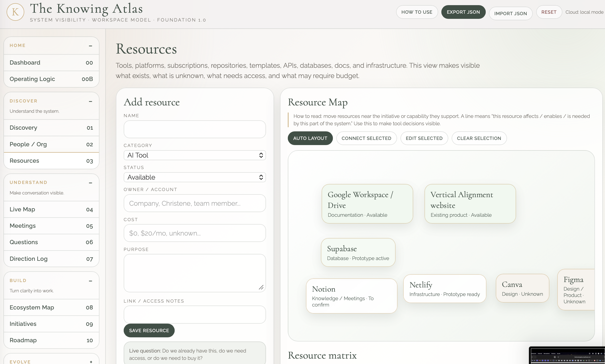Navigate to Discovery in the sidebar

tap(51, 128)
